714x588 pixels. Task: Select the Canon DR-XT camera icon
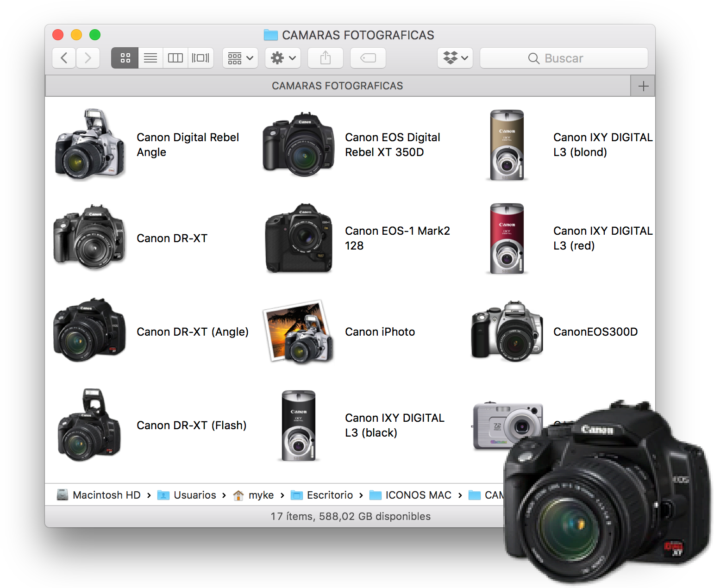coord(90,237)
